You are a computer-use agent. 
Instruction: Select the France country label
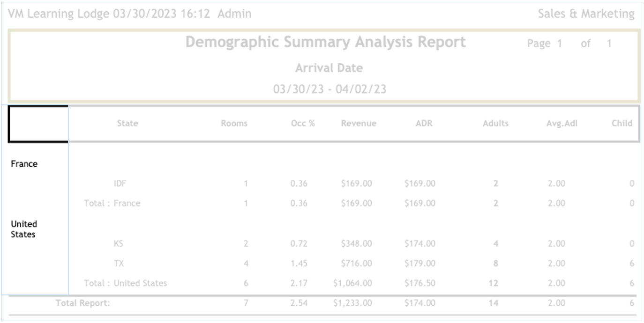click(24, 164)
